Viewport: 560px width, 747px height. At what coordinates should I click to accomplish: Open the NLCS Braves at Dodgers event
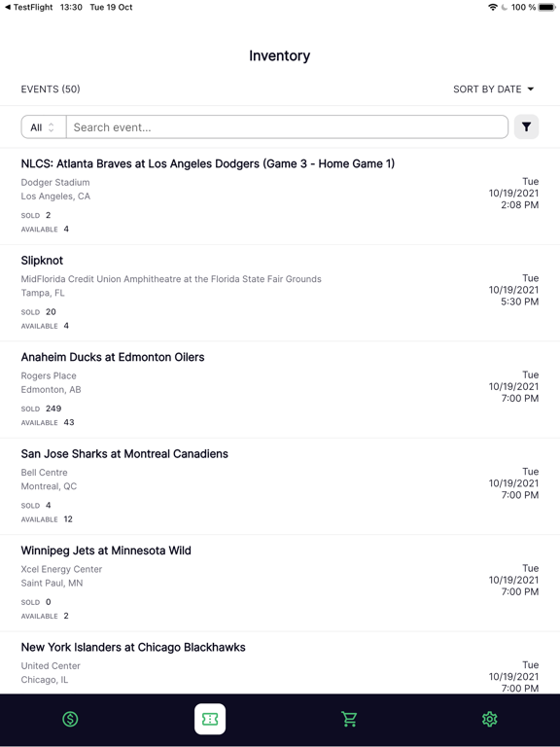tap(280, 196)
